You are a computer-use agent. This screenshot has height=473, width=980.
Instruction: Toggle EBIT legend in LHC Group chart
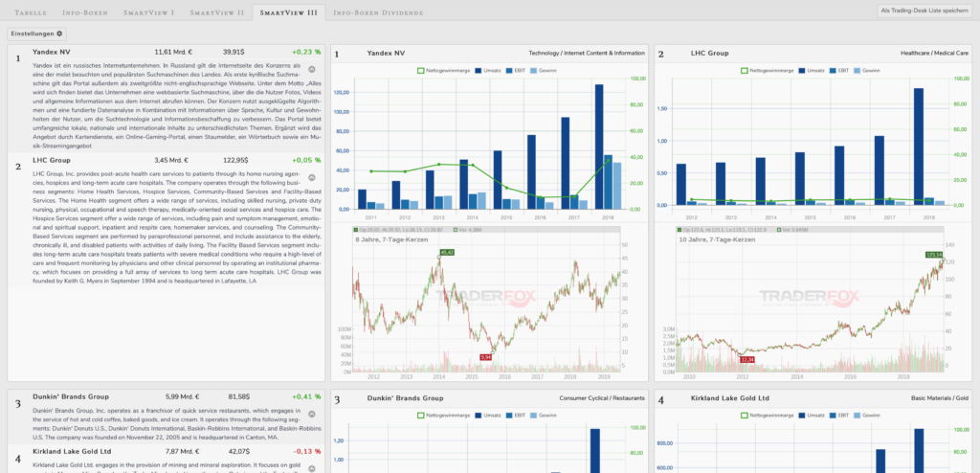point(840,71)
